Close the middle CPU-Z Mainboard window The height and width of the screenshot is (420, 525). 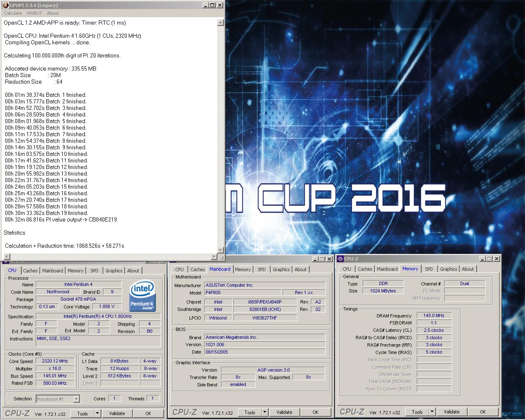coord(329,259)
